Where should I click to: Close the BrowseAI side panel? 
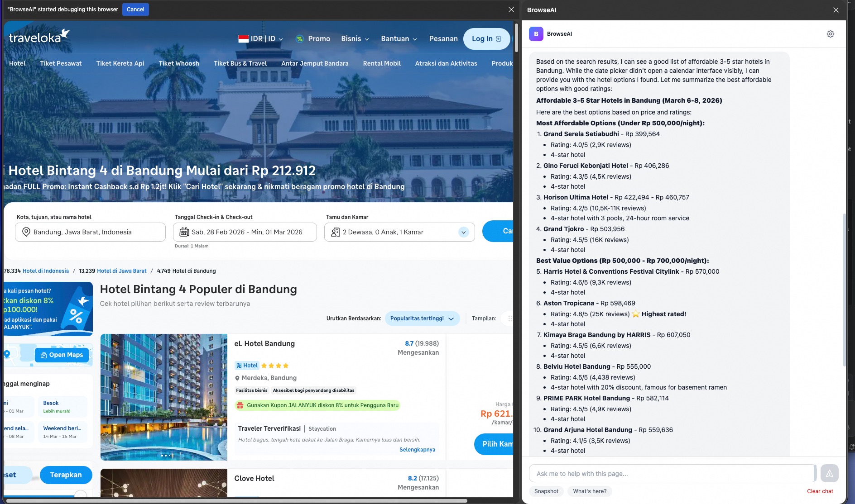(836, 10)
